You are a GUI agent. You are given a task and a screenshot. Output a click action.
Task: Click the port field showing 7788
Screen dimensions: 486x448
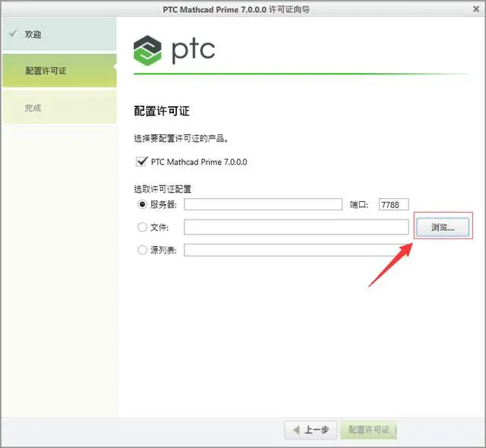point(393,204)
